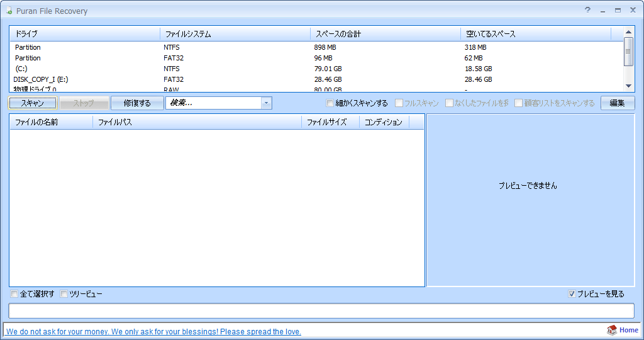Image resolution: width=644 pixels, height=340 pixels.
Task: Enable the 細かくスキャンする checkbox
Action: [x=330, y=103]
